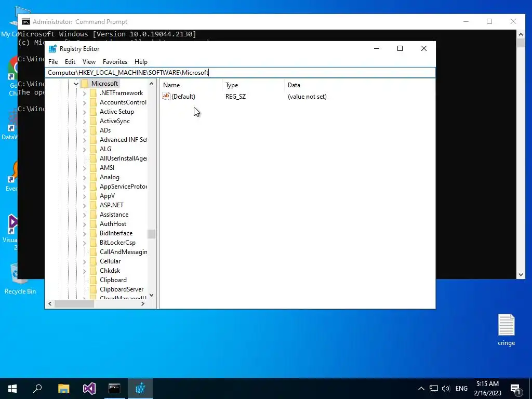
Task: Click the Registry Editor title bar icon
Action: click(x=52, y=49)
